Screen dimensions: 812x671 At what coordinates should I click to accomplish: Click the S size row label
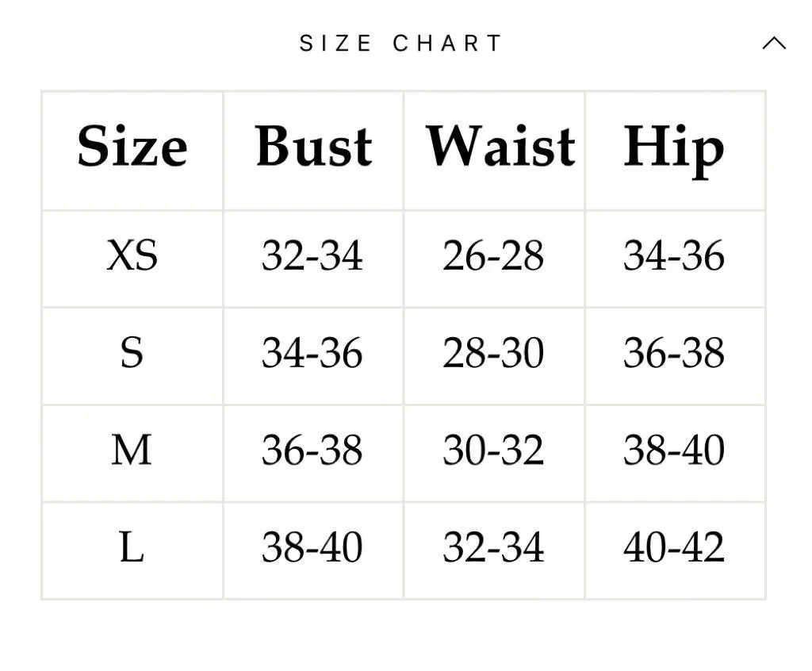tap(132, 353)
